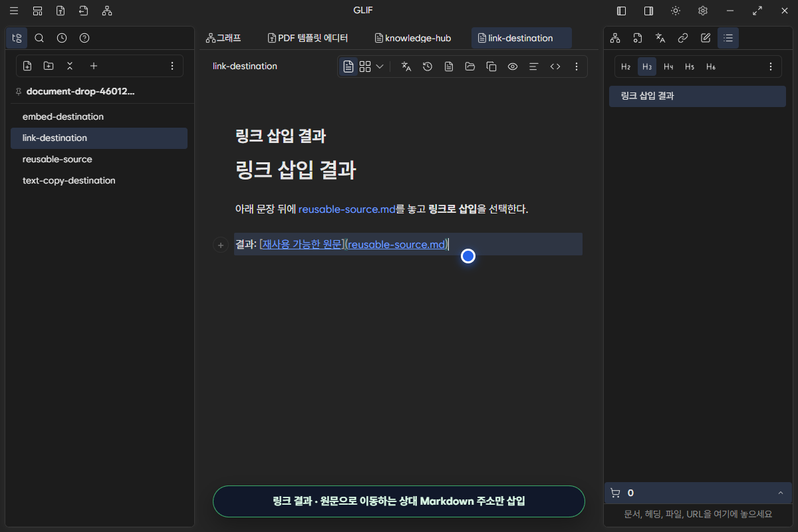Screen dimensions: 798x532
Task: Open text-copy-destination file
Action: click(x=99, y=180)
